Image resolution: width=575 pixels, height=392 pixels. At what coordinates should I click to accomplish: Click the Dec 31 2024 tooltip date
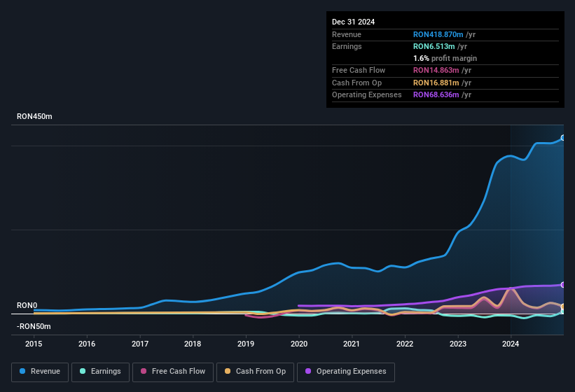354,22
